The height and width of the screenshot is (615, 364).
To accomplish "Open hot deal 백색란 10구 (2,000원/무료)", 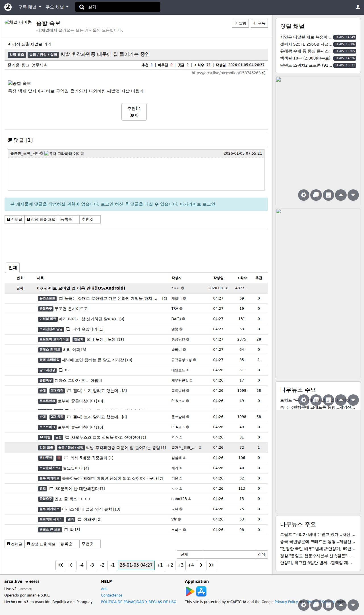I will [x=305, y=58].
